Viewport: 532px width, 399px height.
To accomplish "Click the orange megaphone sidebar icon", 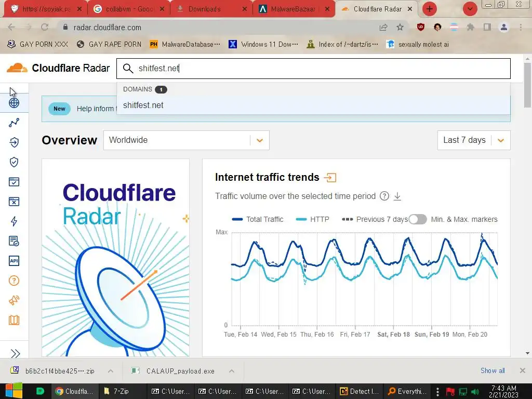I will tap(14, 300).
